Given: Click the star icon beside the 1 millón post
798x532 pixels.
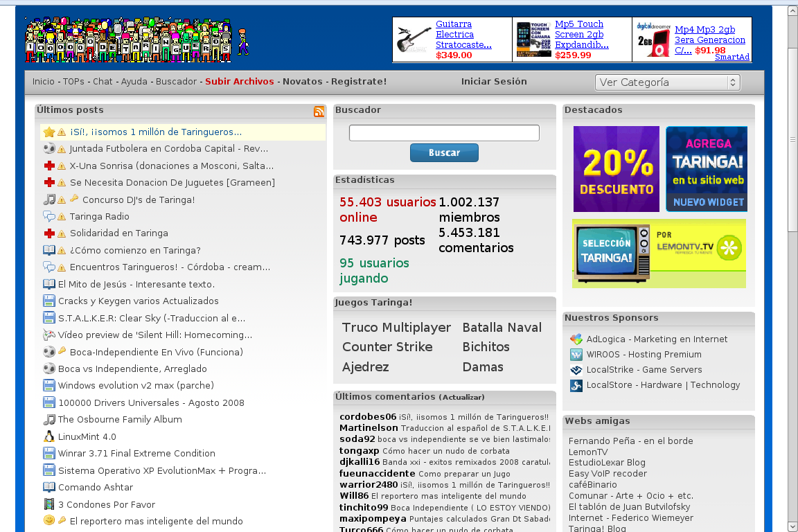Looking at the screenshot, I should [x=49, y=132].
